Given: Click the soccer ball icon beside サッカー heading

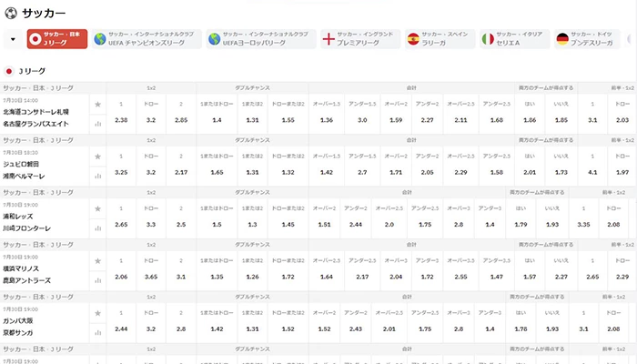Looking at the screenshot, I should tap(10, 12).
